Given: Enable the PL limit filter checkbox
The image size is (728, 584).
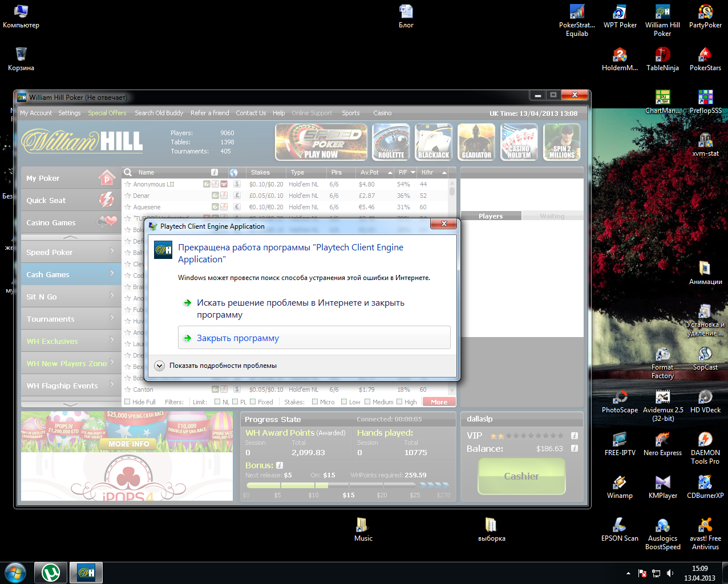Looking at the screenshot, I should pos(234,402).
